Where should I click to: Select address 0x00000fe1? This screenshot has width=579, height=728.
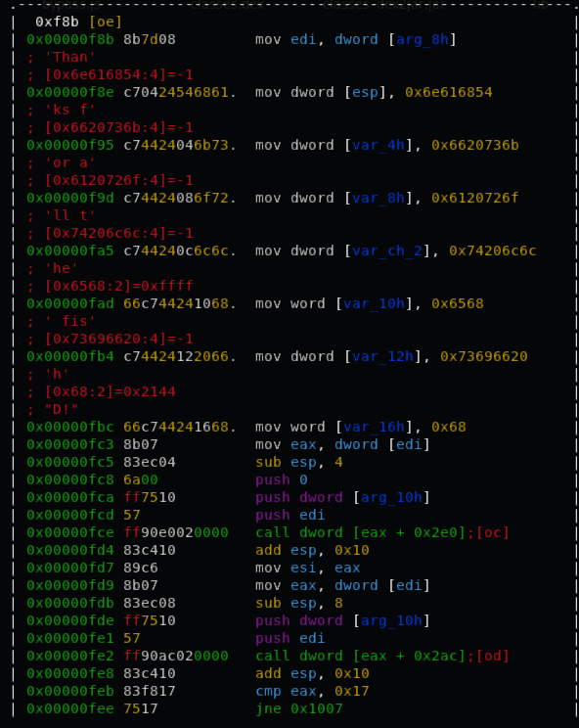click(70, 639)
